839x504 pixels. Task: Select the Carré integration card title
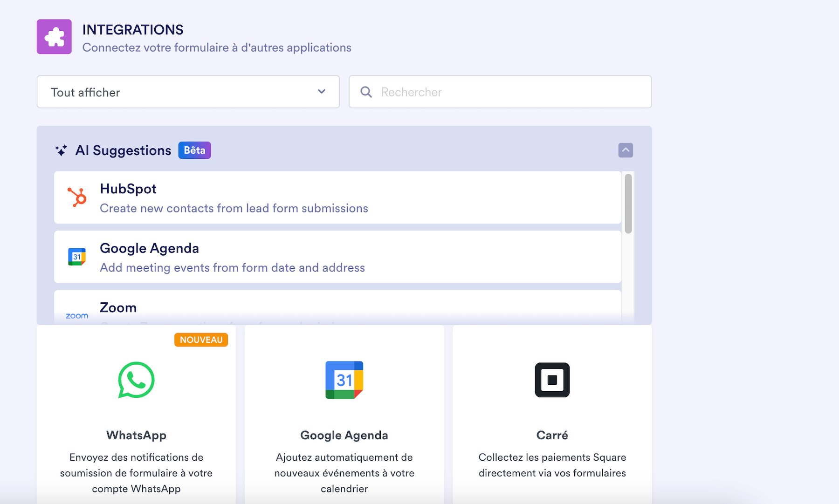pos(552,435)
